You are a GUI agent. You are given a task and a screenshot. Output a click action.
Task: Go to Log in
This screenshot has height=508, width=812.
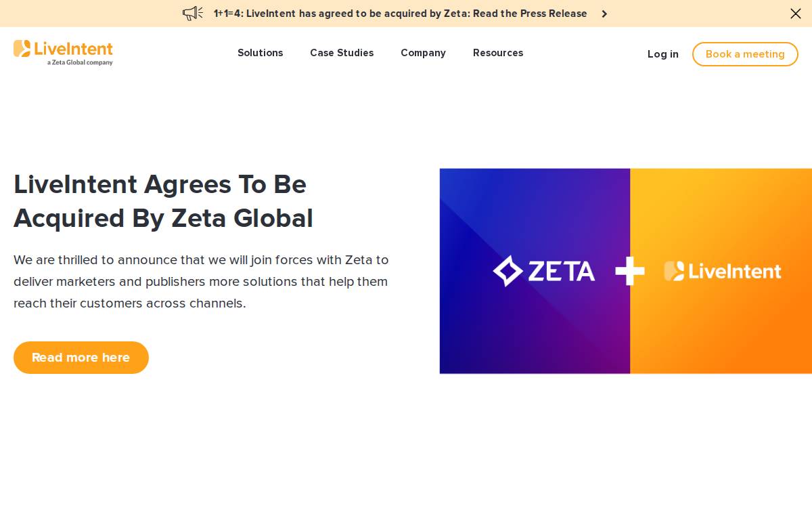tap(663, 54)
